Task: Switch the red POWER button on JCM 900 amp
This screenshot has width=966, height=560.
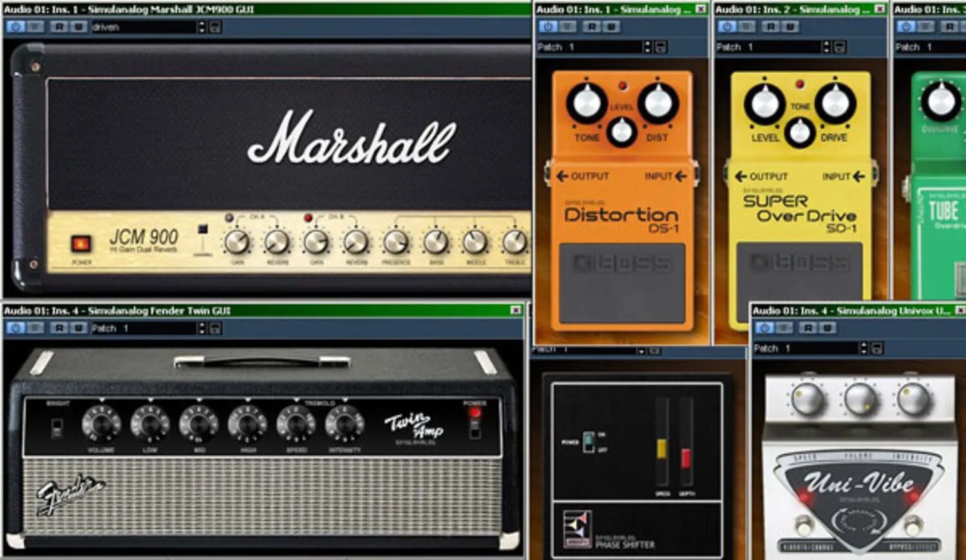Action: tap(81, 243)
